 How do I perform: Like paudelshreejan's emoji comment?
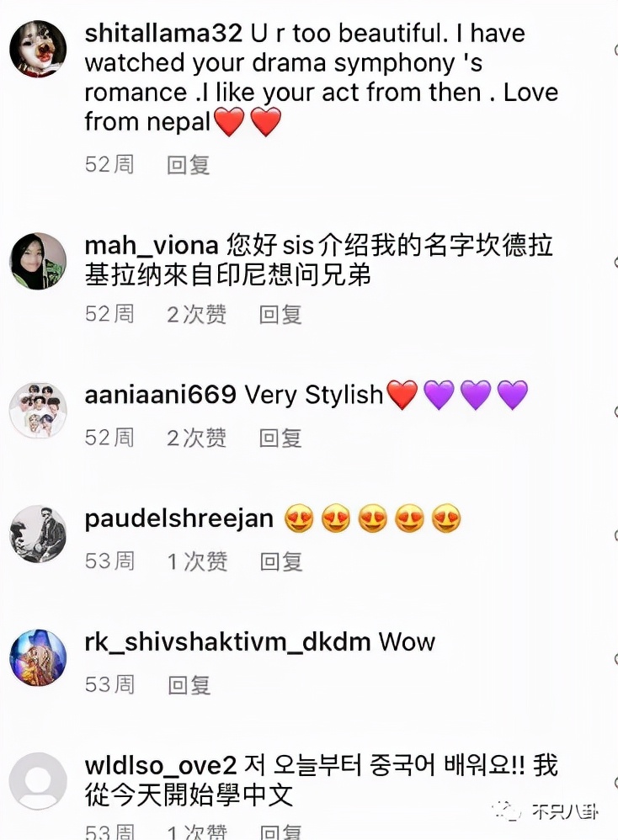pos(615,535)
